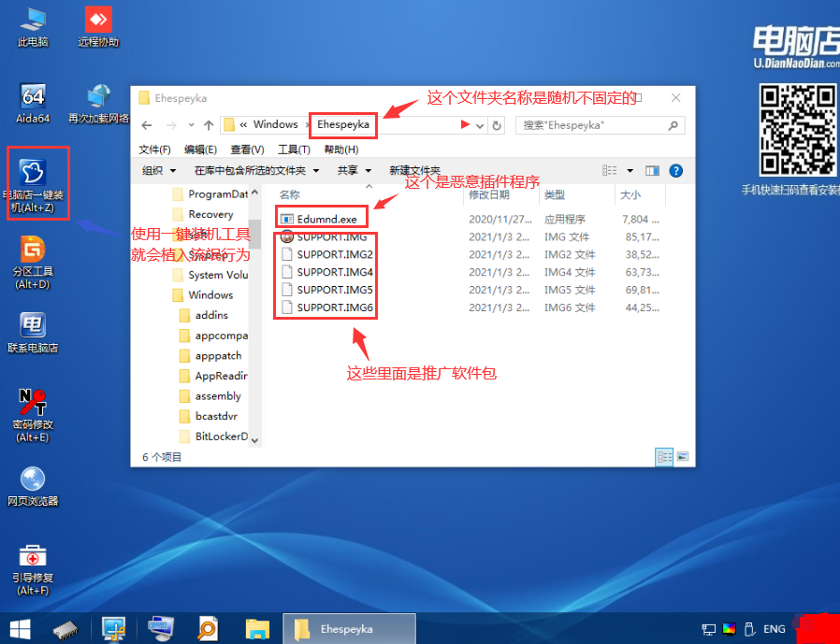Image resolution: width=840 pixels, height=644 pixels.
Task: Switch to Ehespeyka taskbar window button
Action: coord(349,629)
